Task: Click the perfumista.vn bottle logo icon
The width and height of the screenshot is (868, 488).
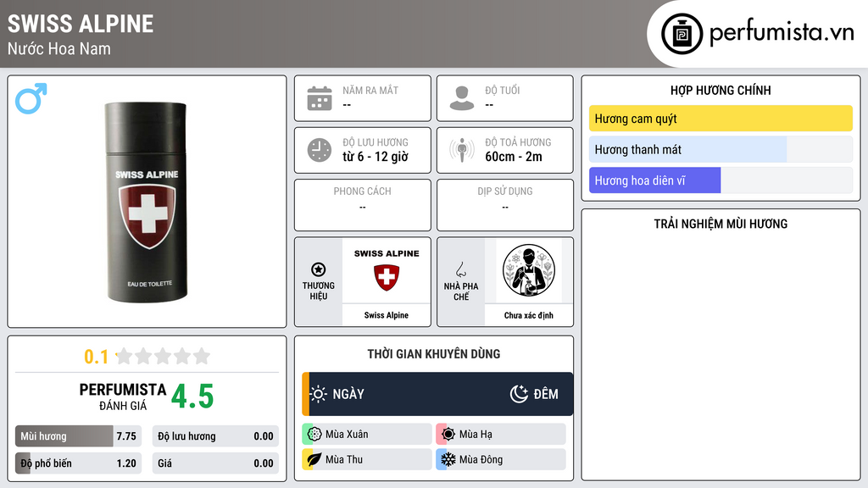Action: coord(682,34)
